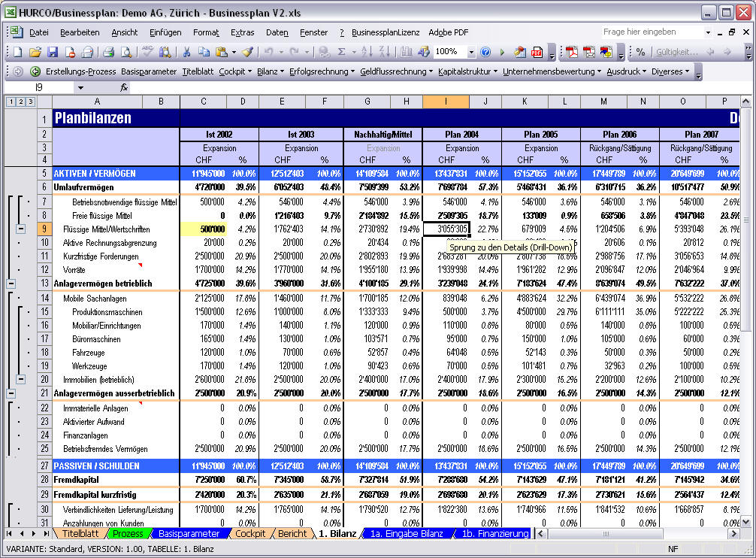Click the red PDF document icon
Image resolution: width=756 pixels, height=558 pixels.
537,52
